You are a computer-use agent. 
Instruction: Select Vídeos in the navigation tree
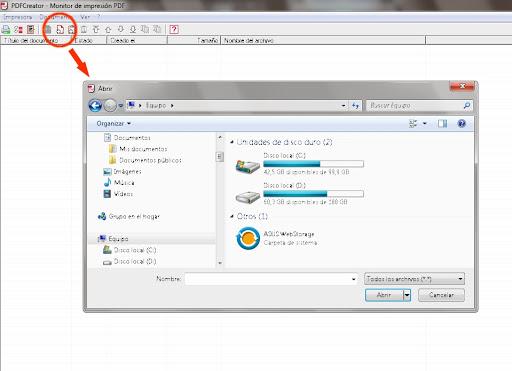118,194
